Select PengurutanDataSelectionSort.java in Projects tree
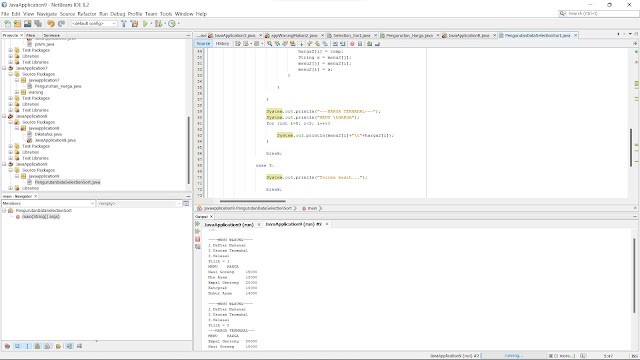640x360 pixels. (67, 182)
